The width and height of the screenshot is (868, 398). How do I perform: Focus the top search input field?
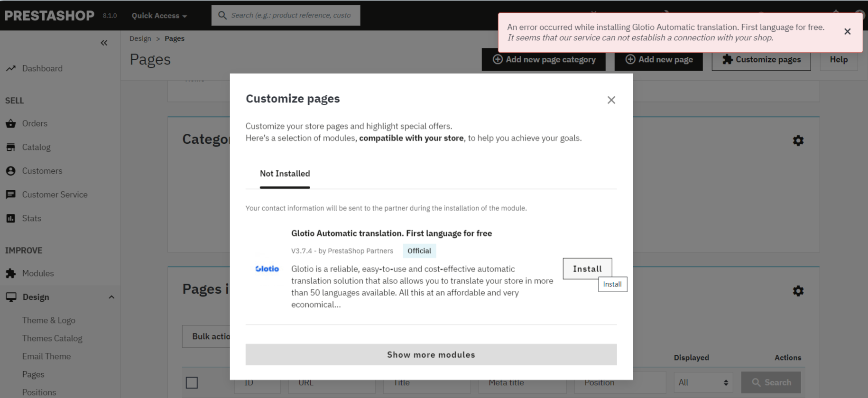click(x=291, y=15)
